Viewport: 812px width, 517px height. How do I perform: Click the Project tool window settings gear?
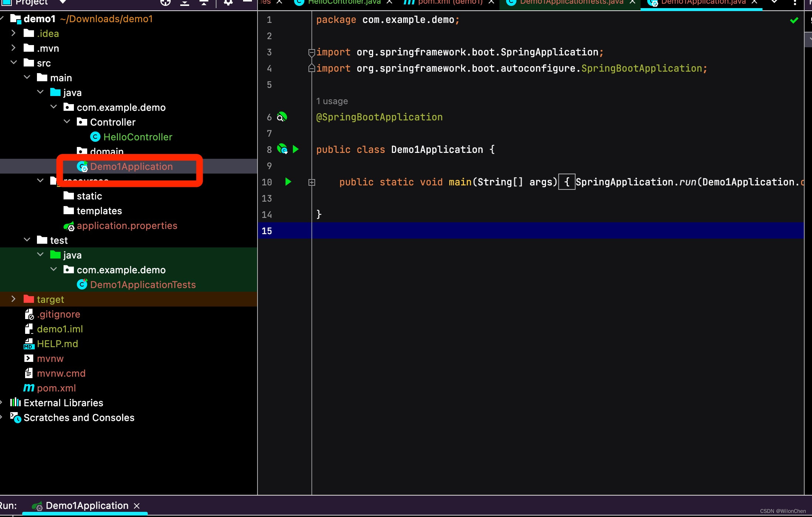[228, 3]
